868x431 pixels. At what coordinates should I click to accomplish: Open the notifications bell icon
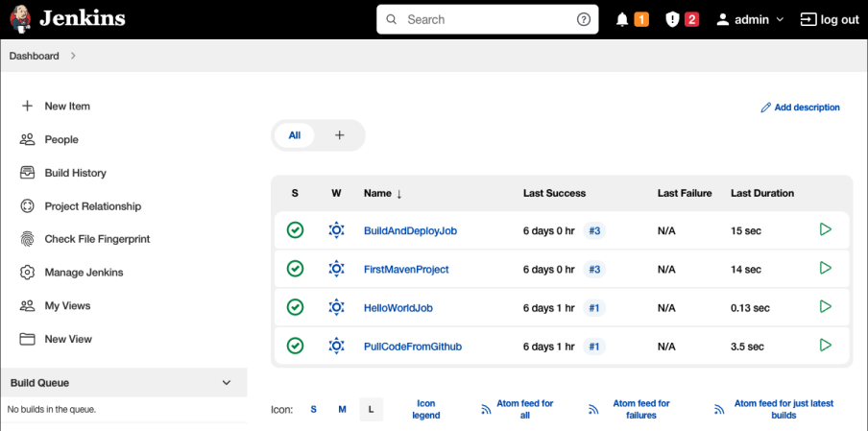point(622,20)
